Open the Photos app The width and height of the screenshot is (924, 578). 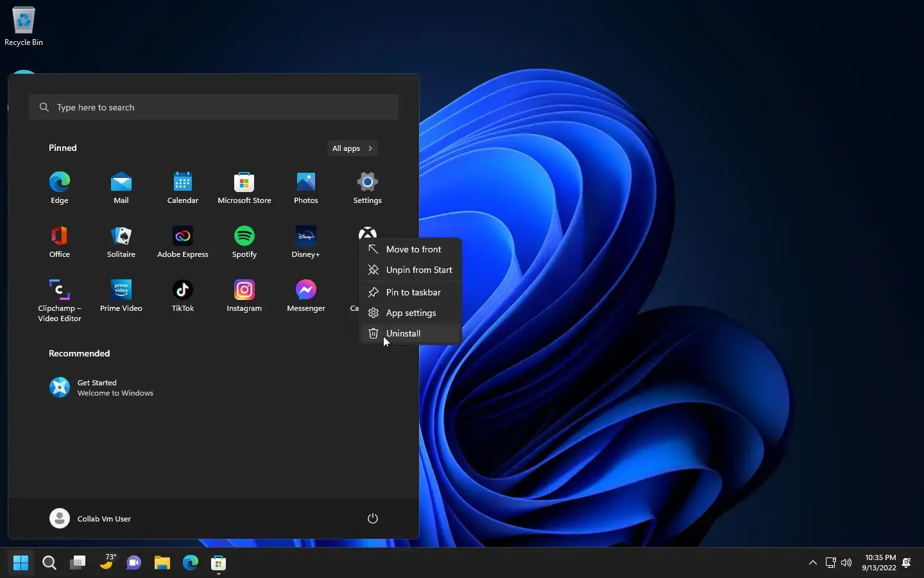[x=306, y=188]
